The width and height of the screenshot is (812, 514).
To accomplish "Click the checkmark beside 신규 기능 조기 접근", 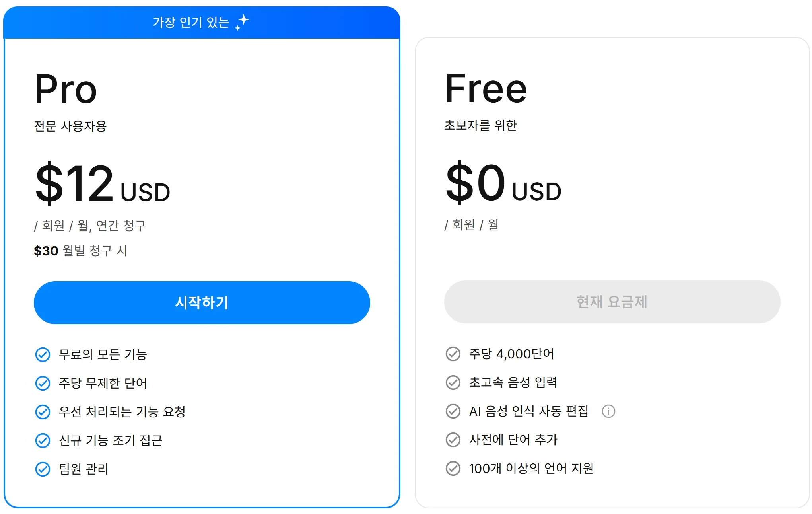I will point(43,440).
